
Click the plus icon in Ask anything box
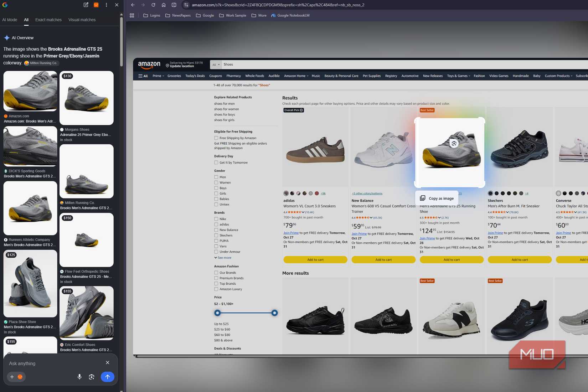pos(12,377)
